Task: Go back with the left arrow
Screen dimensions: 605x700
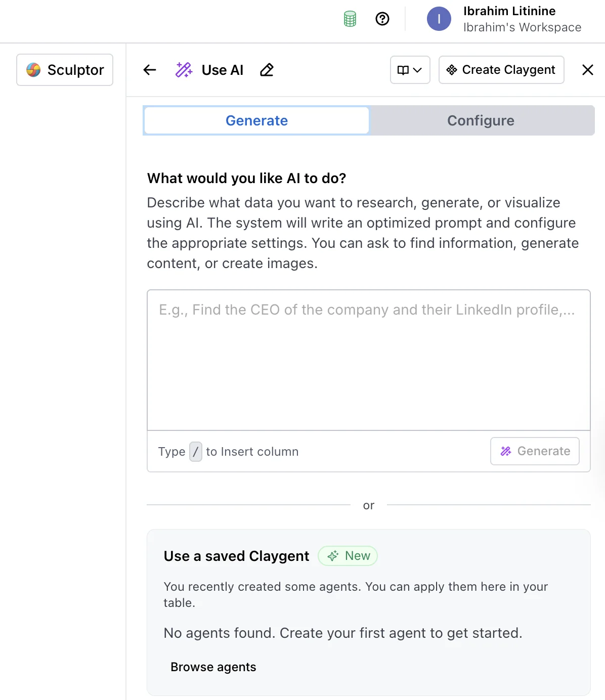Action: click(x=150, y=70)
